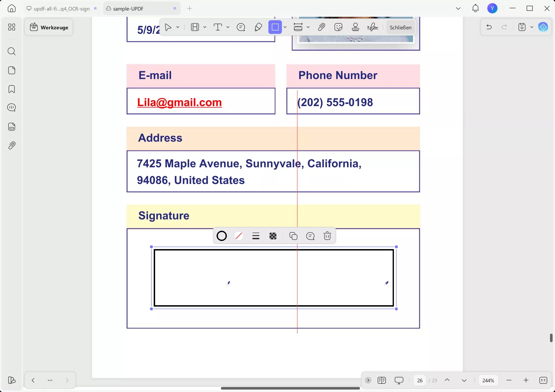This screenshot has width=555, height=392.
Task: Open the UPDF AI assistant icon
Action: pos(543,27)
